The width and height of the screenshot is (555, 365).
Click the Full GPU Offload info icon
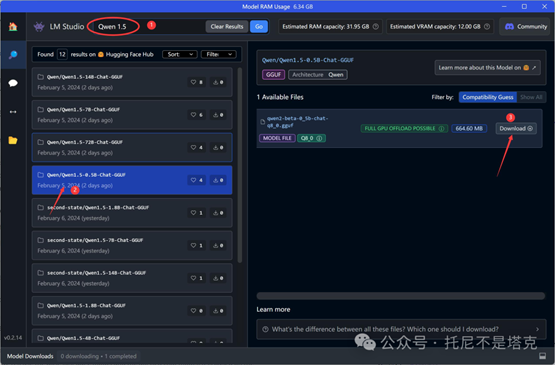[x=441, y=129]
